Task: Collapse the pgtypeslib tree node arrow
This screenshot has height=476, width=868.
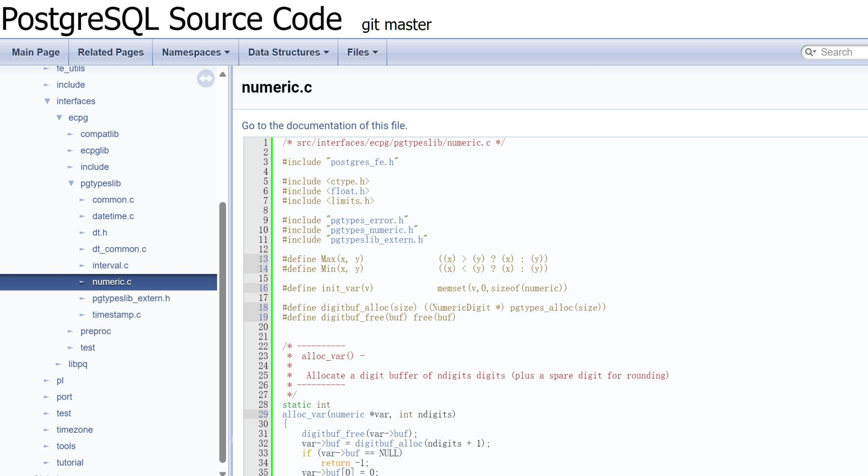Action: pyautogui.click(x=71, y=184)
